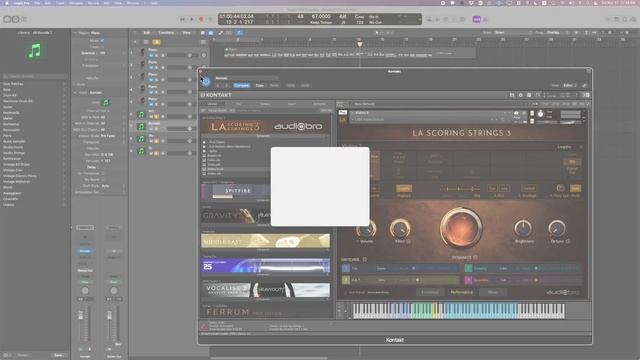
Task: Open the Spitfire library banner
Action: tap(236, 191)
